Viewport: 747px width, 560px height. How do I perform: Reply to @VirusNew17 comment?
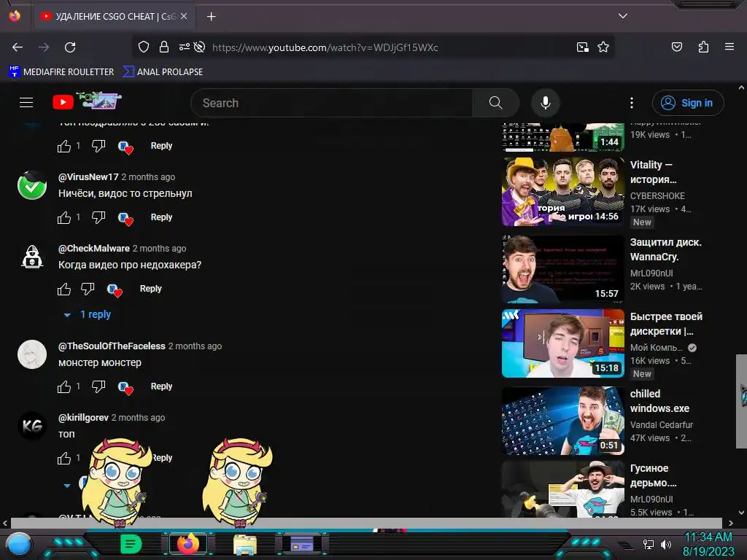click(x=161, y=217)
